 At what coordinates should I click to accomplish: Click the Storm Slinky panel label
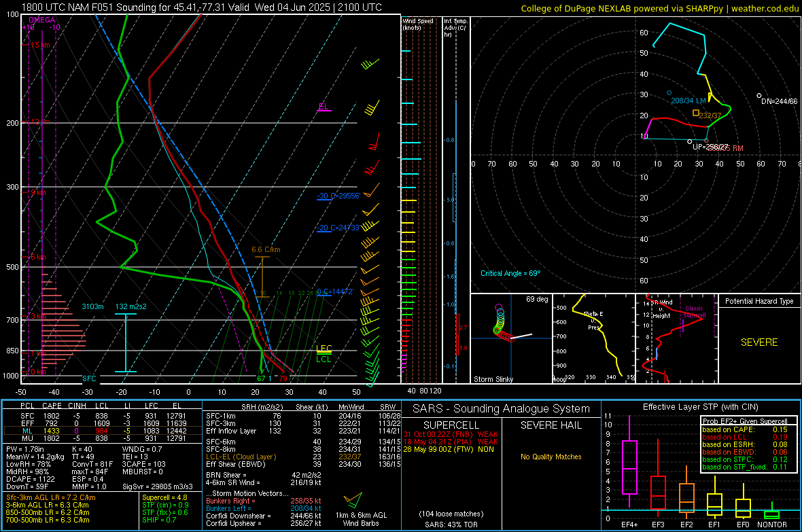493,379
